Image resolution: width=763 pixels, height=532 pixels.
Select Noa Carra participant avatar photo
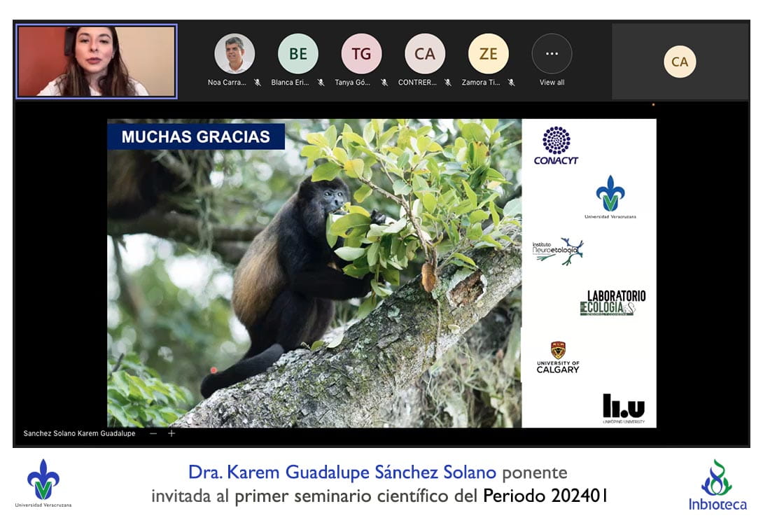point(234,54)
